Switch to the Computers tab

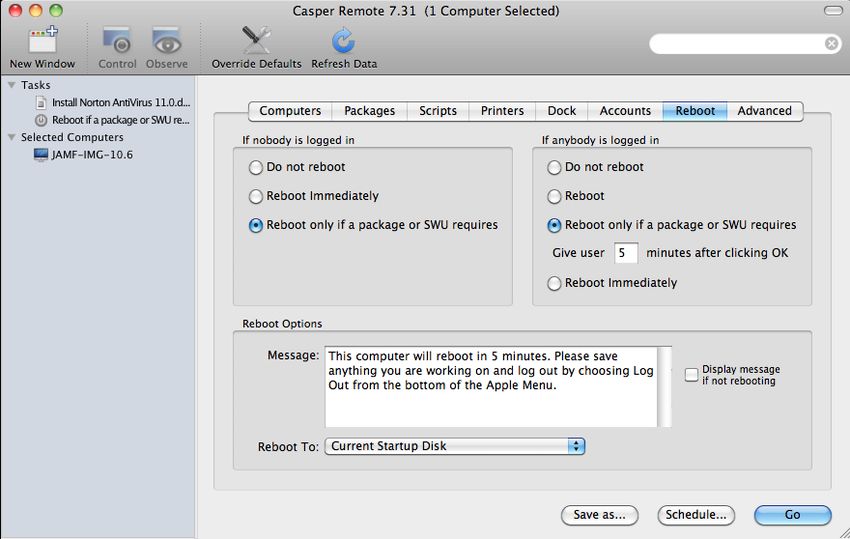pyautogui.click(x=290, y=111)
